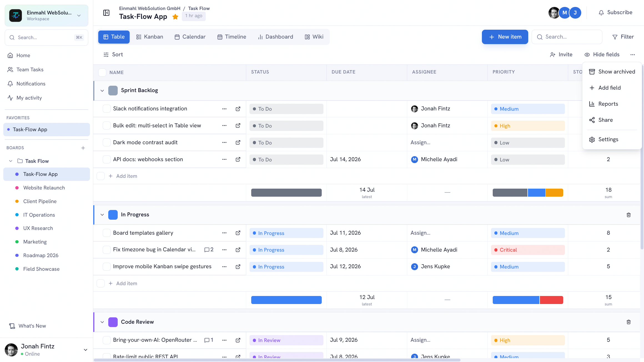The image size is (644, 362).
Task: Click the Sprint Backlog gray color swatch
Action: (x=113, y=91)
